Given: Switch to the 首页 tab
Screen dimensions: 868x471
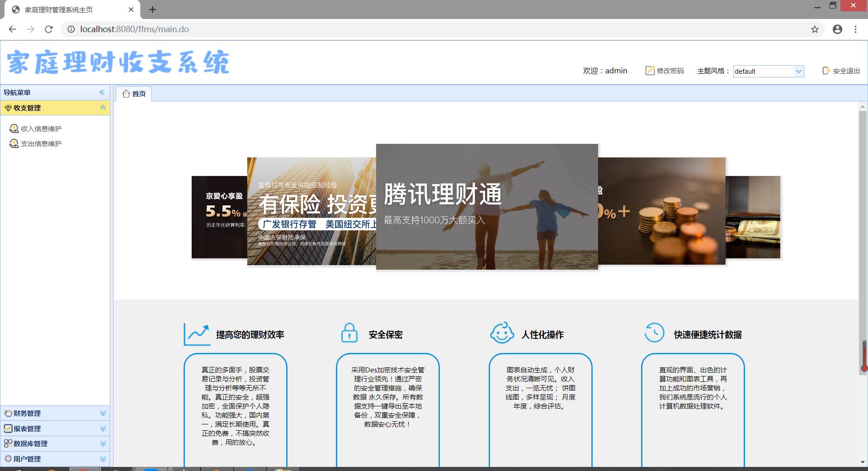Looking at the screenshot, I should point(134,94).
